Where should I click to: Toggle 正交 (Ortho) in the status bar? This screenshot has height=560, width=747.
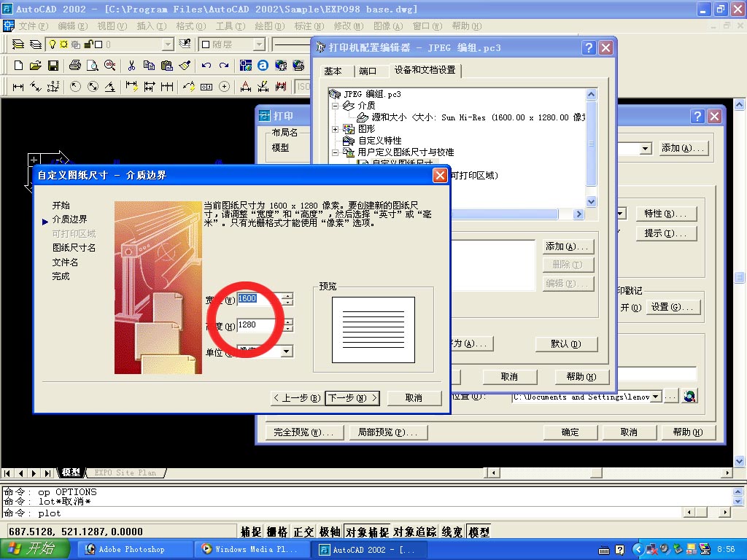point(303,532)
